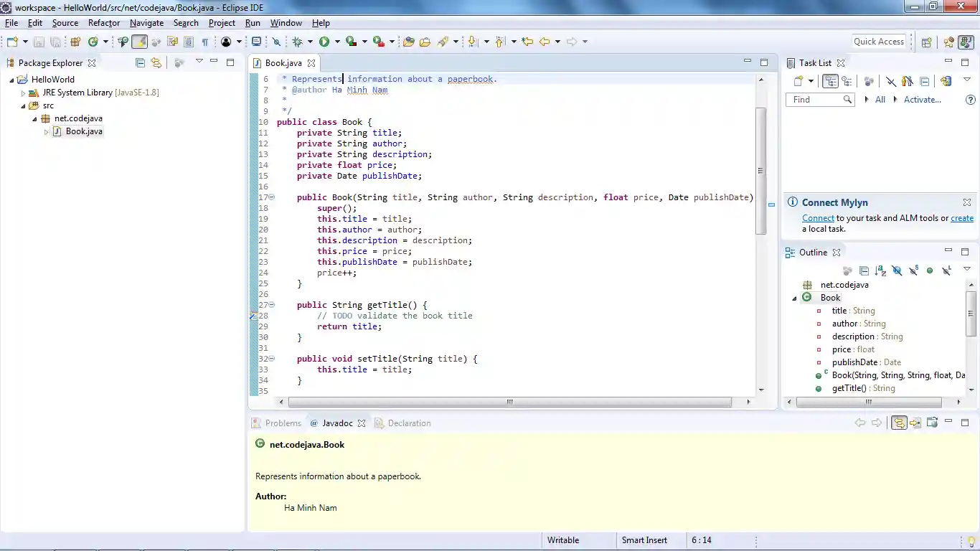Expand the JRE System Library node
Viewport: 980px width, 551px height.
tap(23, 93)
